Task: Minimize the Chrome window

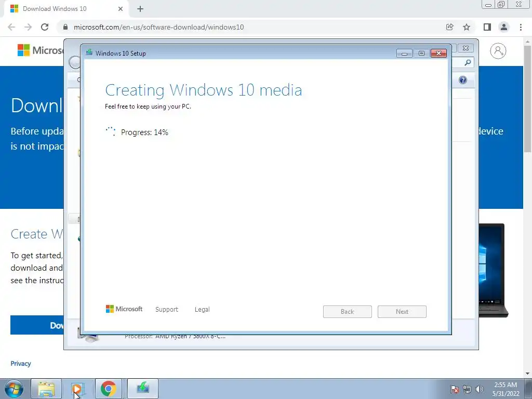Action: pyautogui.click(x=488, y=4)
